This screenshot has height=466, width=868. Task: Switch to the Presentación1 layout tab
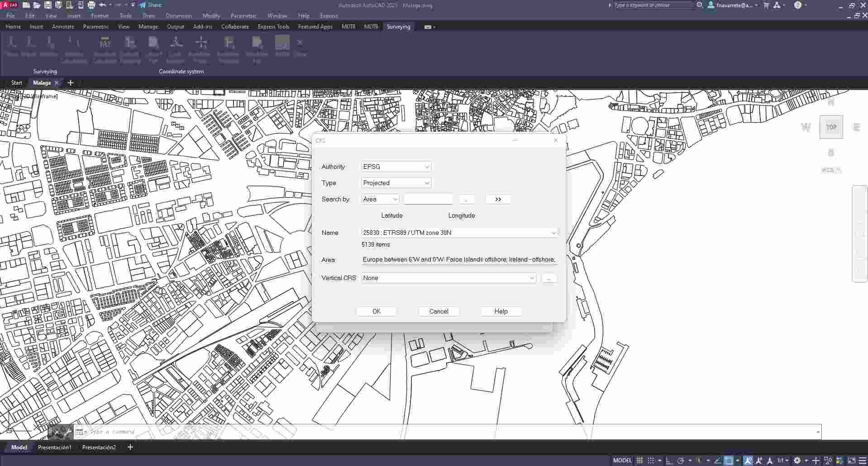tap(54, 447)
